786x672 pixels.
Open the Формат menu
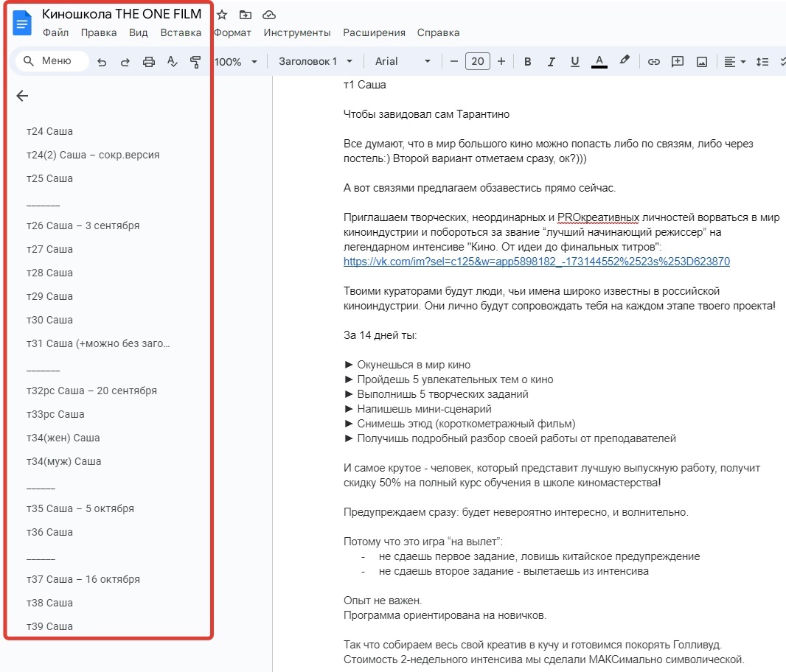pyautogui.click(x=232, y=32)
